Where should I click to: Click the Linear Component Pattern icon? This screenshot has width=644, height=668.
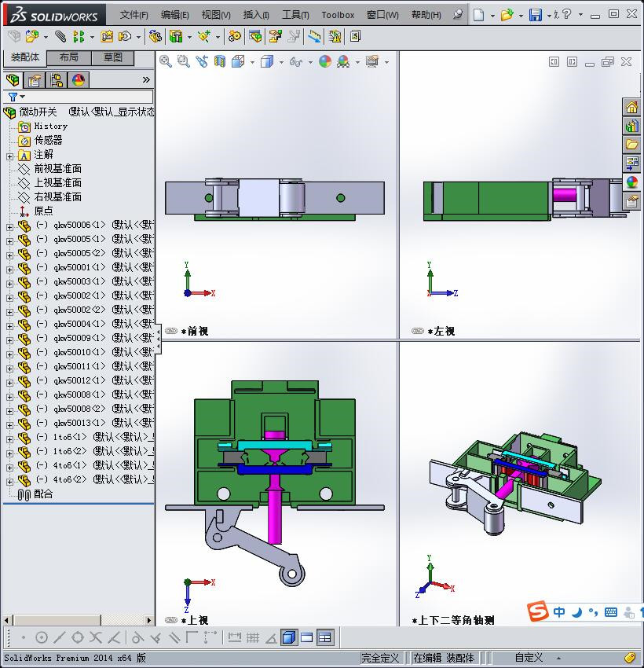click(x=79, y=37)
